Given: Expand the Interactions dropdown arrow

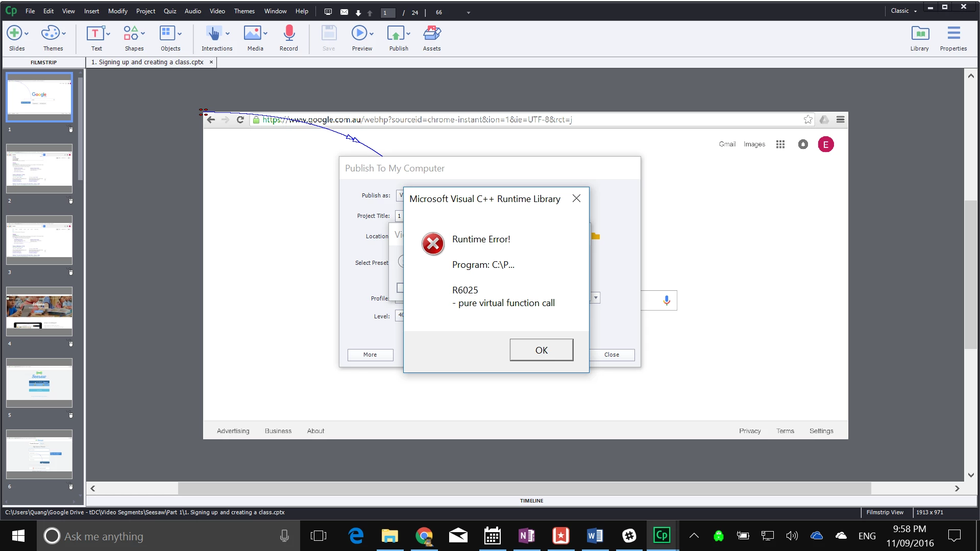Looking at the screenshot, I should click(228, 34).
